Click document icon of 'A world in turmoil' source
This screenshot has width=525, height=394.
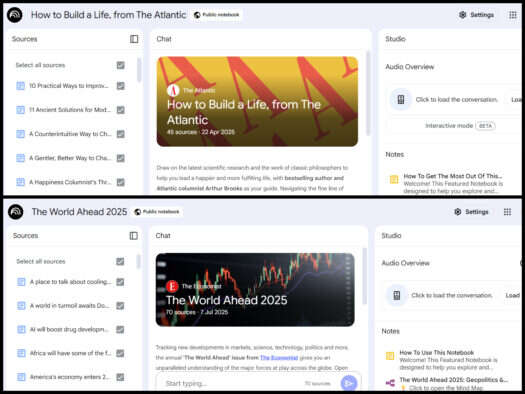(x=21, y=306)
